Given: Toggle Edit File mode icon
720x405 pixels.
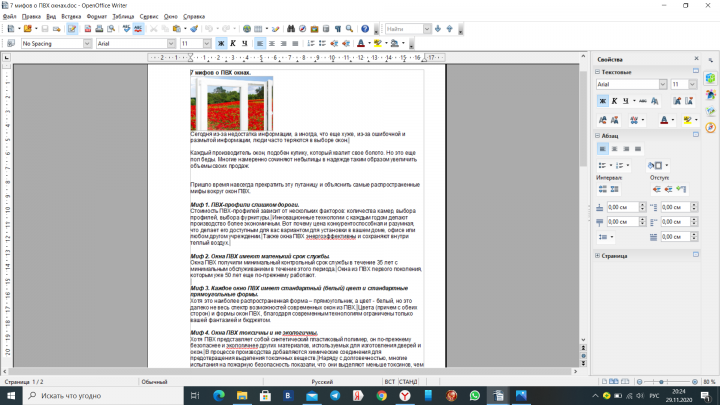Looking at the screenshot, I should 72,29.
